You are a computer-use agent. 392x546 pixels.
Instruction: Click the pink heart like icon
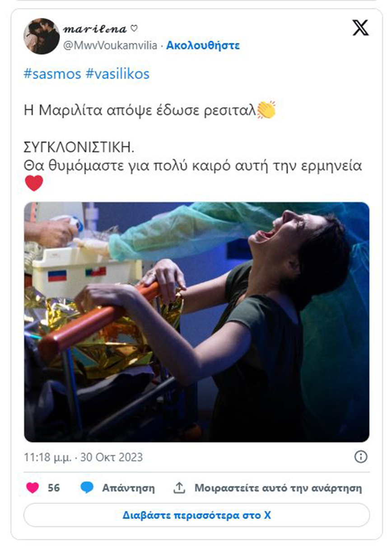[x=33, y=488]
